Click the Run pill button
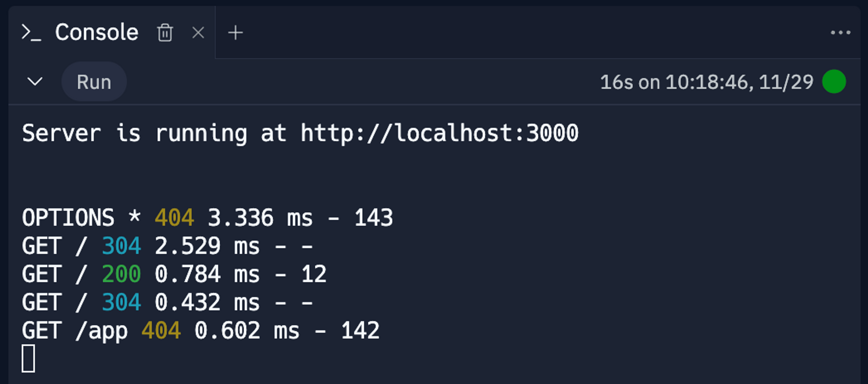Screen dimensions: 868x384 [x=94, y=82]
